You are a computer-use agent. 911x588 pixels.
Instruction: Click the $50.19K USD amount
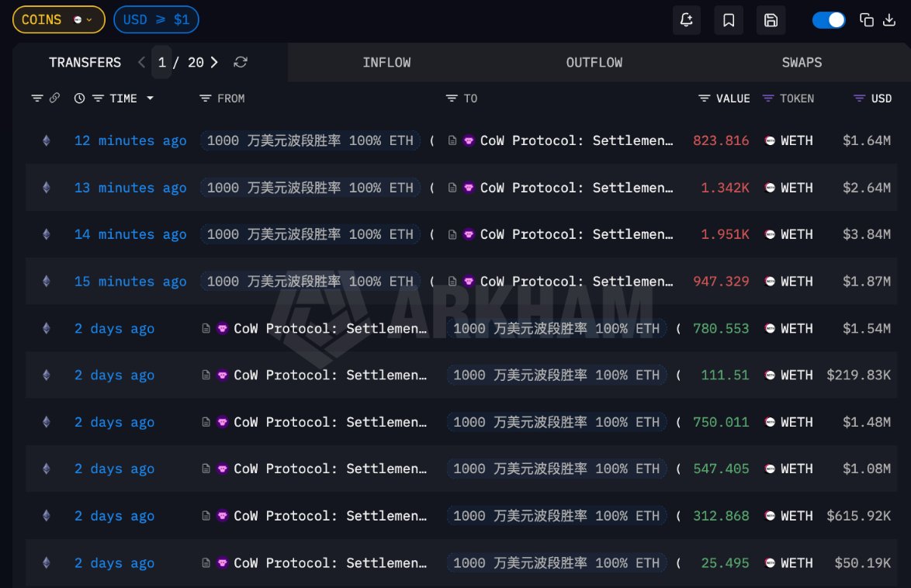click(862, 563)
